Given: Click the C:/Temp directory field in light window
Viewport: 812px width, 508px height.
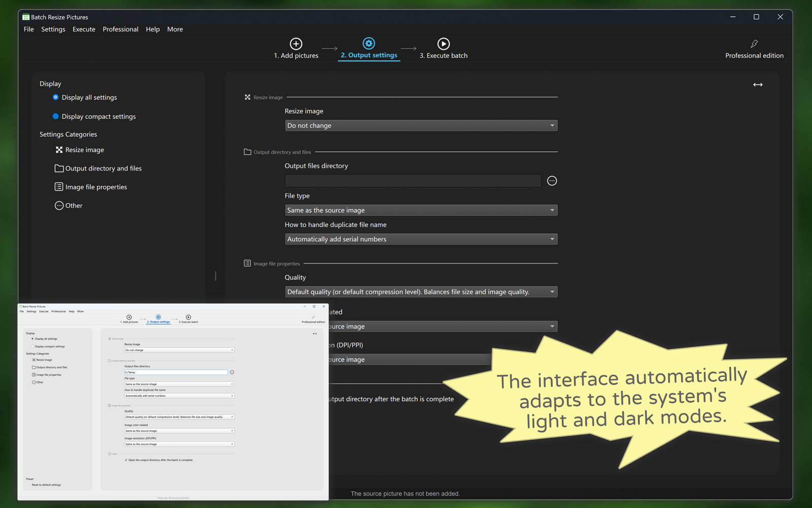Looking at the screenshot, I should (176, 372).
